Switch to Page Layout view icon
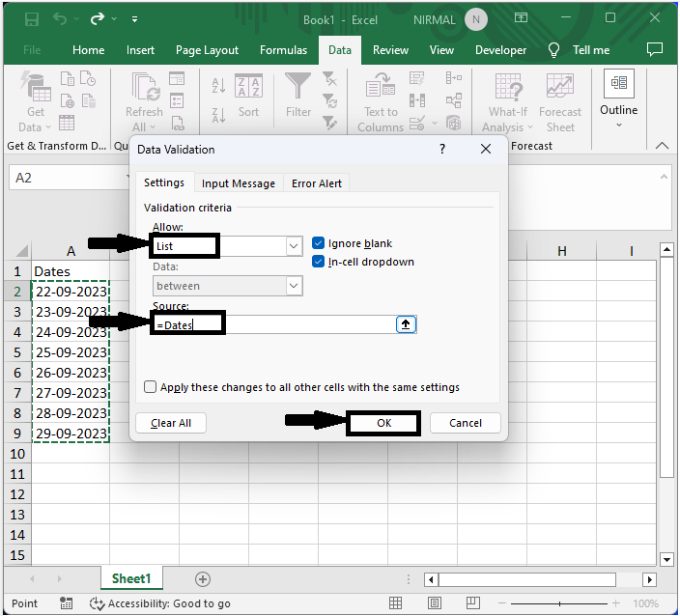Screen dimensions: 680x616 (435, 603)
